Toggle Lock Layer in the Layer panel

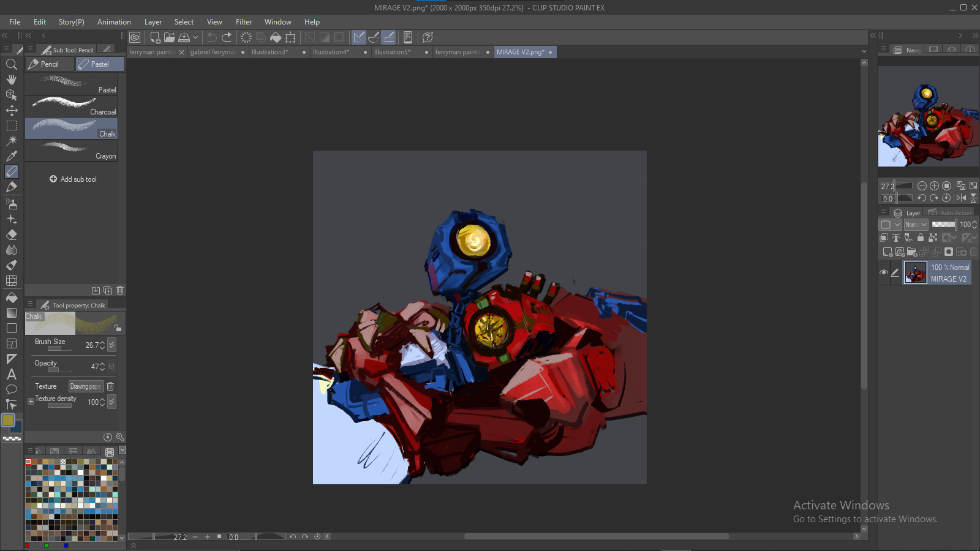920,238
